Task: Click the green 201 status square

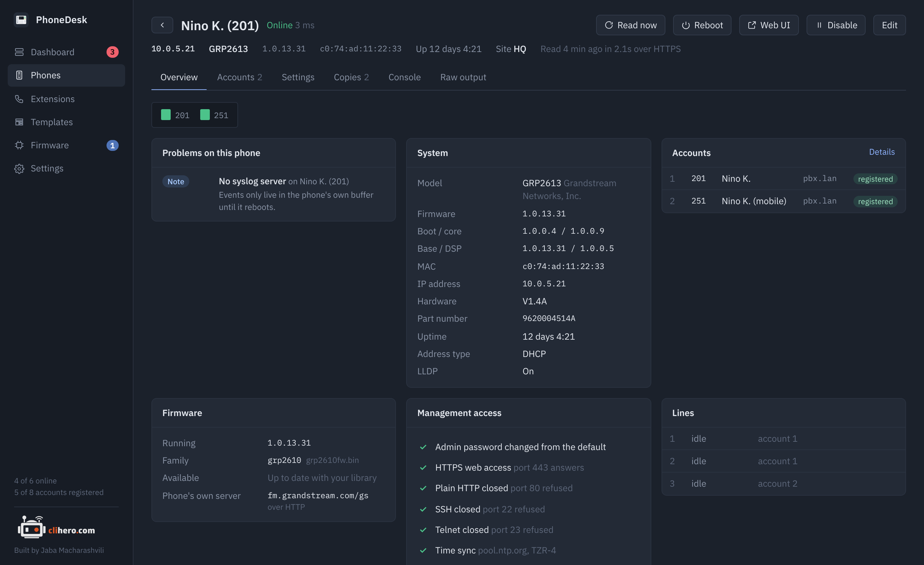Action: tap(166, 115)
